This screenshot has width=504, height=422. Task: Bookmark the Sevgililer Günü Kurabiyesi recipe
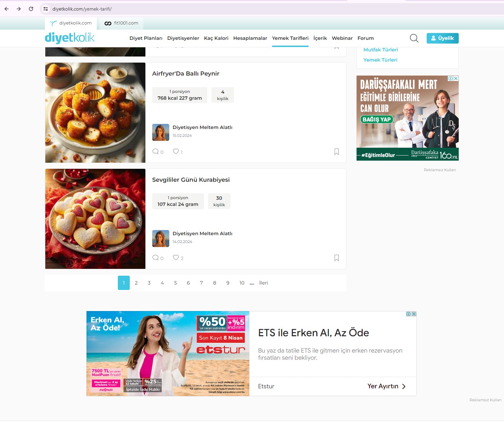(x=336, y=258)
